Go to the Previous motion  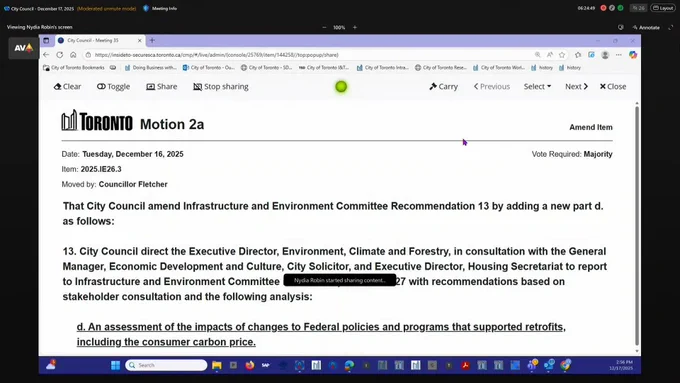pyautogui.click(x=492, y=86)
